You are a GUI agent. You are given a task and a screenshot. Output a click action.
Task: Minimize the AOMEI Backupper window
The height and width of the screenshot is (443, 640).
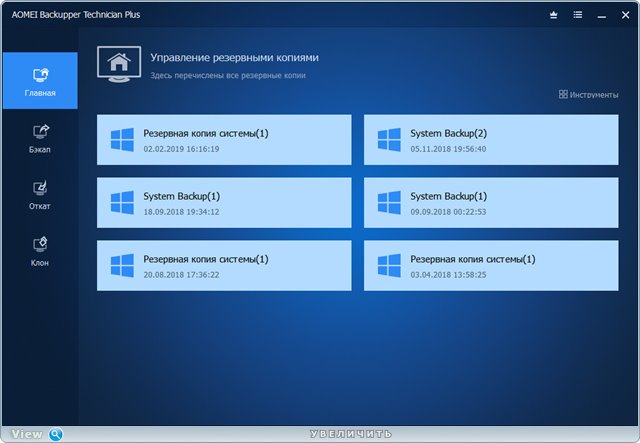(601, 16)
